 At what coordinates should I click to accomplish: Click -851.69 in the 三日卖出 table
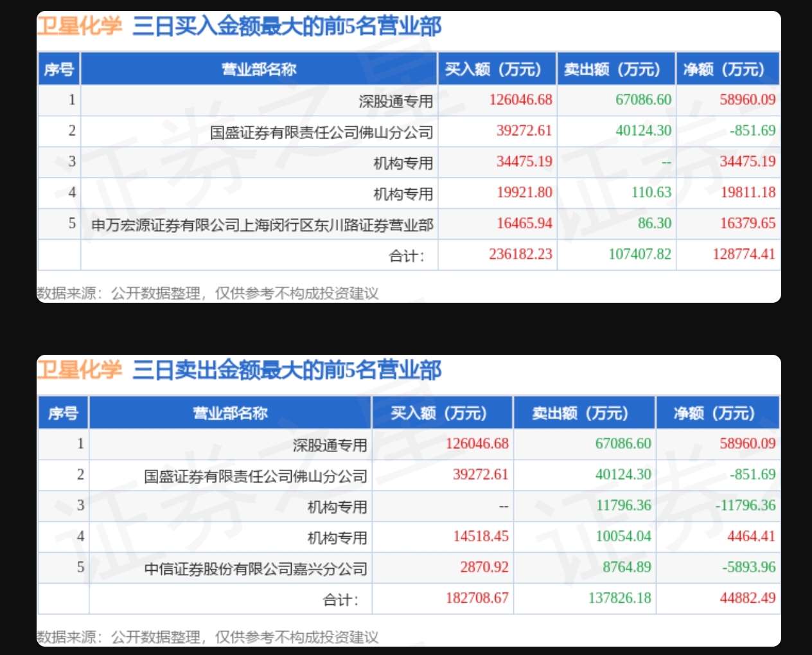tap(753, 474)
